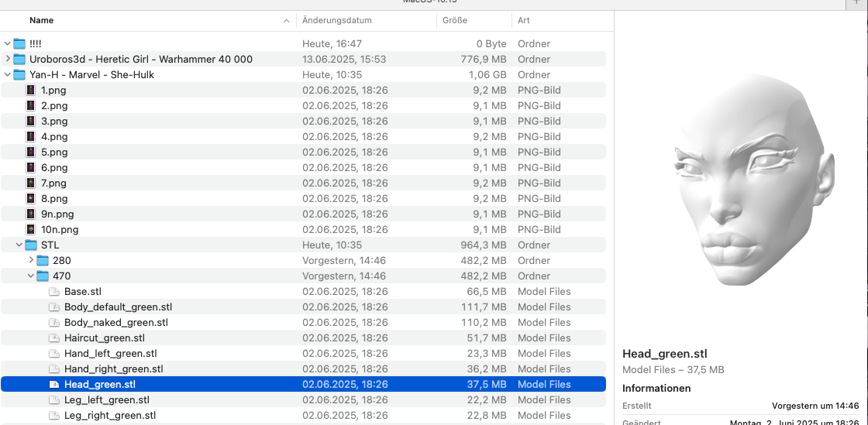Select the file name 5.png
The width and height of the screenshot is (868, 425).
point(54,152)
